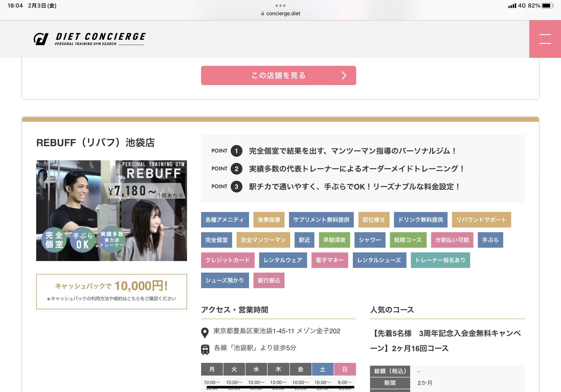Select the 分割払い可能 tag
Screen dimensions: 561x392
452,240
